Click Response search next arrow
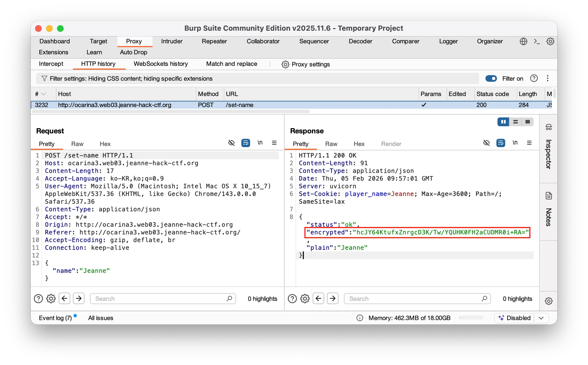This screenshot has width=588, height=365. click(x=332, y=299)
